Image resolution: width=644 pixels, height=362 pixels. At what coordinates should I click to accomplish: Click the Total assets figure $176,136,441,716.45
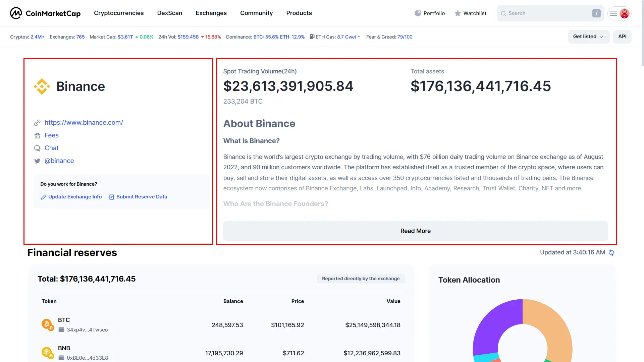click(481, 86)
